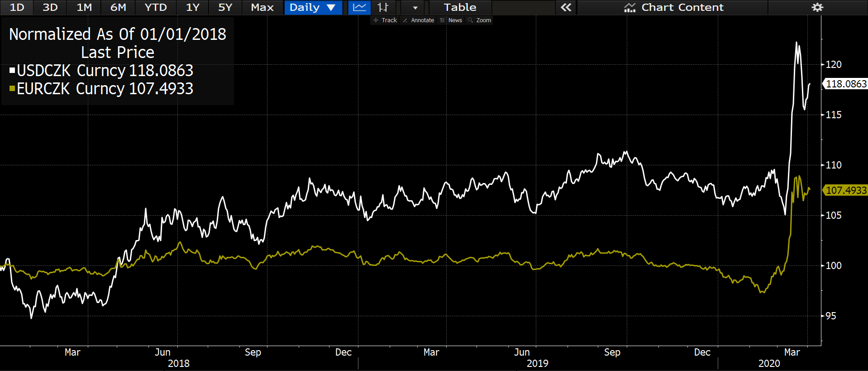
Task: Set range to 3D
Action: (x=50, y=7)
